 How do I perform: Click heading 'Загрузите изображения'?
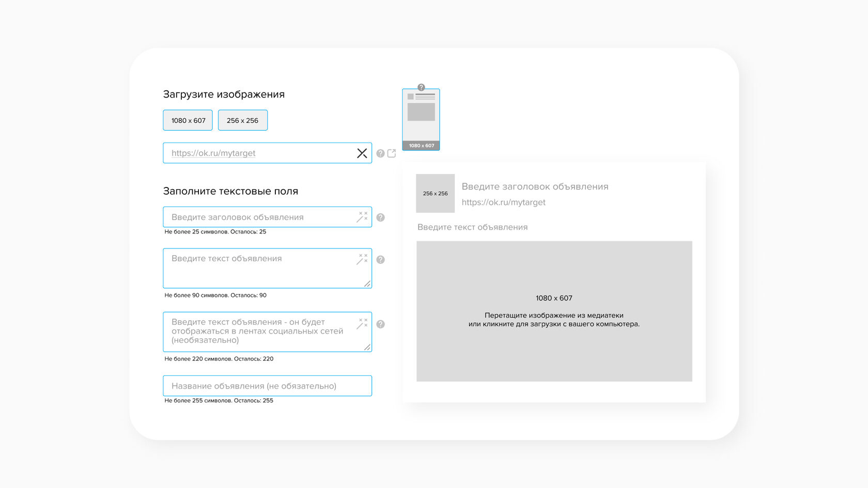point(224,95)
